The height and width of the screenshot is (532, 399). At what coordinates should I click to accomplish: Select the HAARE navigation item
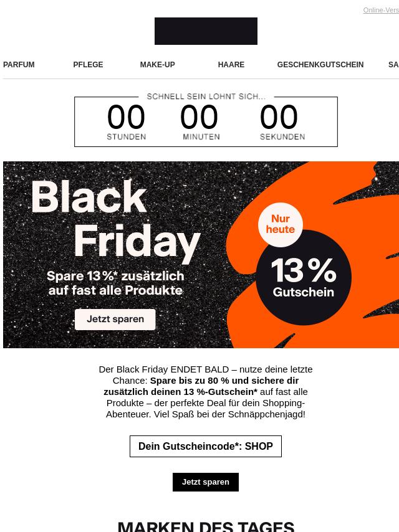click(x=231, y=64)
